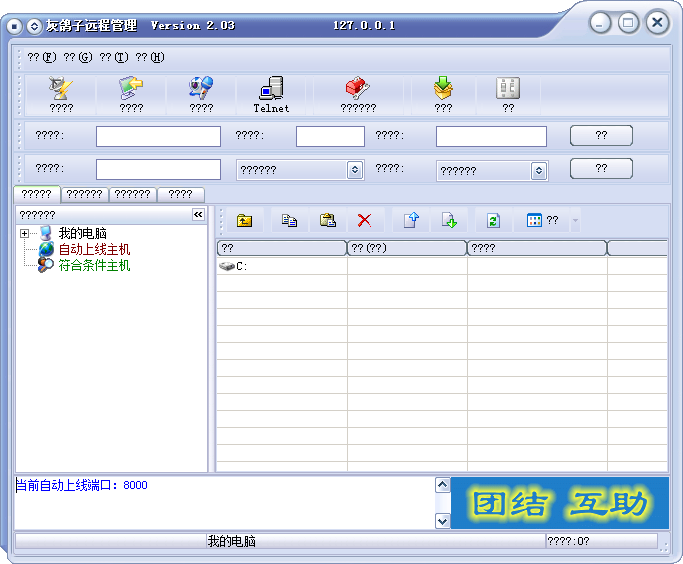
Task: Open the (F) menu in menu bar
Action: (x=42, y=57)
